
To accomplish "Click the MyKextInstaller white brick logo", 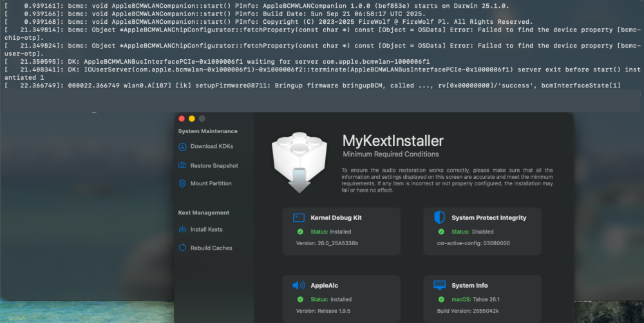I will click(299, 163).
